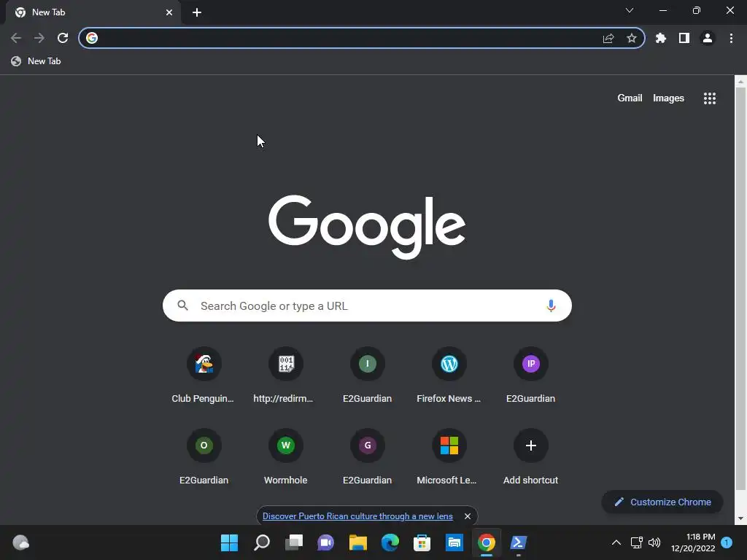
Task: Close the New Tab tab
Action: coord(169,12)
